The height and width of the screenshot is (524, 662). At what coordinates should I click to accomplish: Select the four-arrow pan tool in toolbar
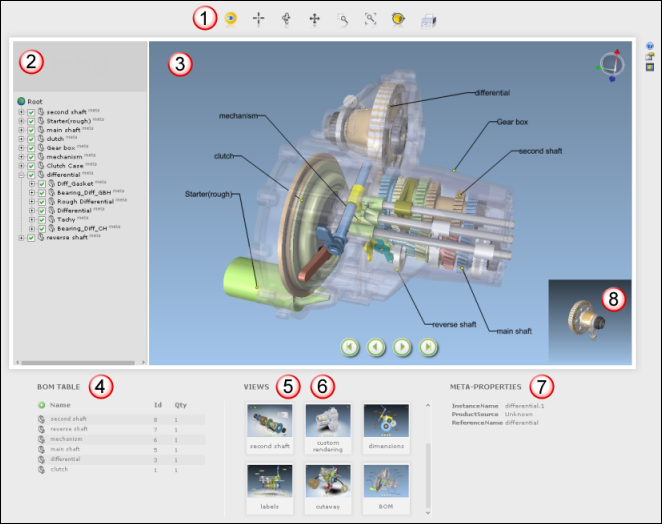315,18
